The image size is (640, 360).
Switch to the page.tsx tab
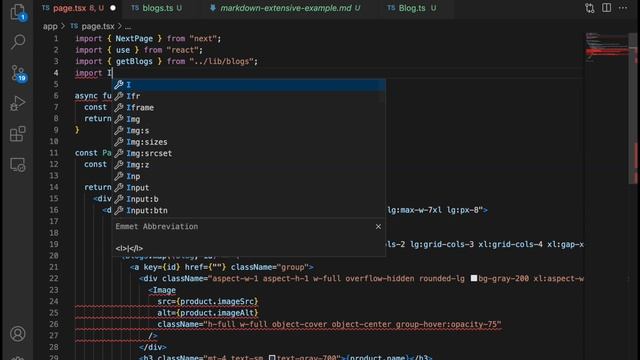[78, 8]
